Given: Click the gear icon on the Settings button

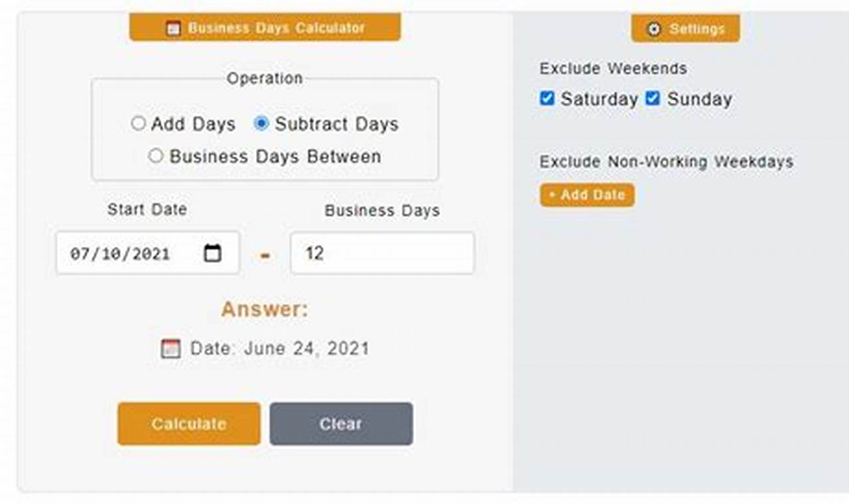Looking at the screenshot, I should point(654,29).
